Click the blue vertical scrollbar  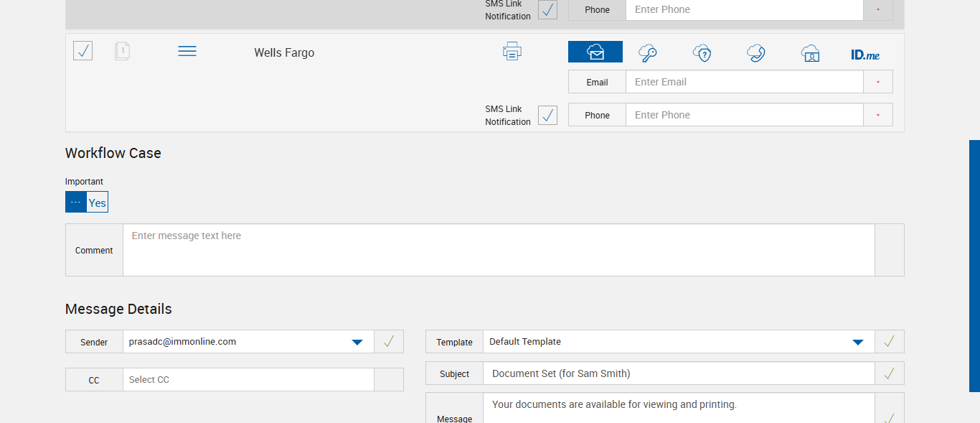974,266
